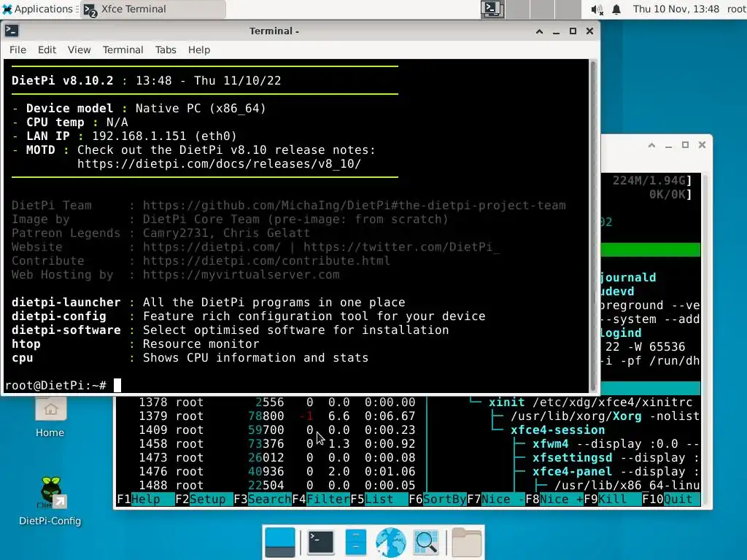Select the htop row for PID 1378
Screen dimensions: 747x560
click(409, 402)
